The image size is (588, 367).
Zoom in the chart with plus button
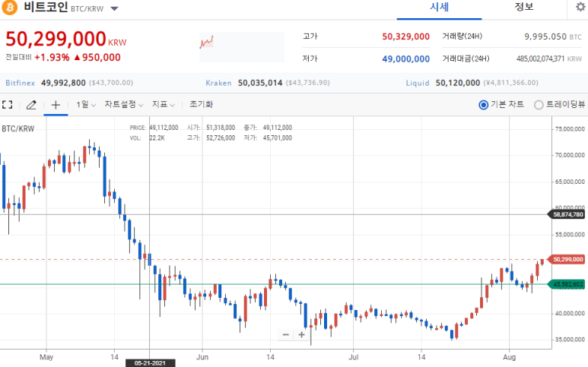[301, 334]
